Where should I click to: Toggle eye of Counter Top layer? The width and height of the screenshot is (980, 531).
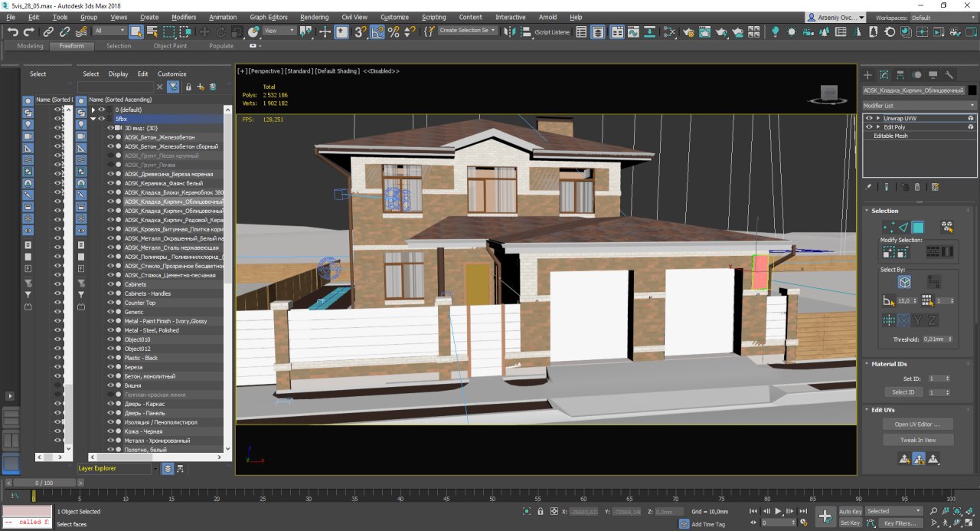click(110, 303)
